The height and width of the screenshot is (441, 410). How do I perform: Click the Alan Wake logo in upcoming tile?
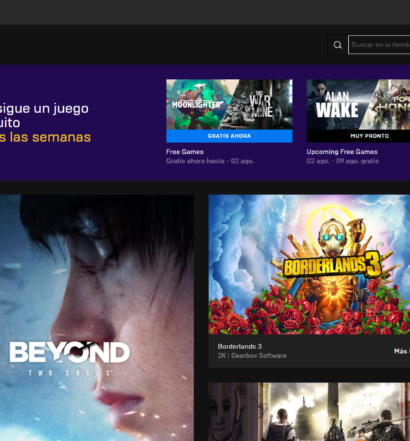pos(337,105)
